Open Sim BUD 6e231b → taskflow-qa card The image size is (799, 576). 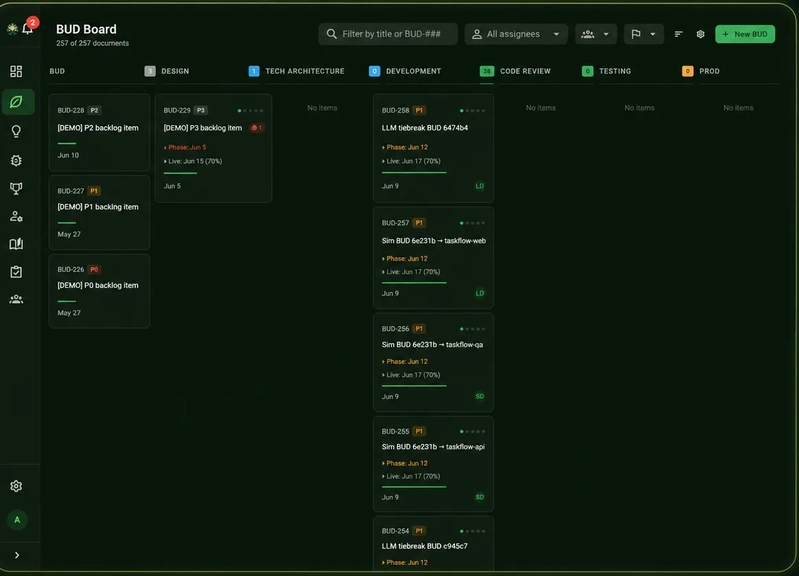(x=434, y=362)
